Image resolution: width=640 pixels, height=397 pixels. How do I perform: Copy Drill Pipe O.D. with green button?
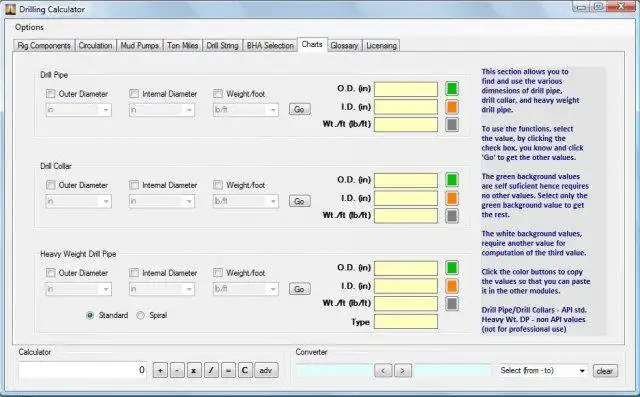tap(452, 89)
